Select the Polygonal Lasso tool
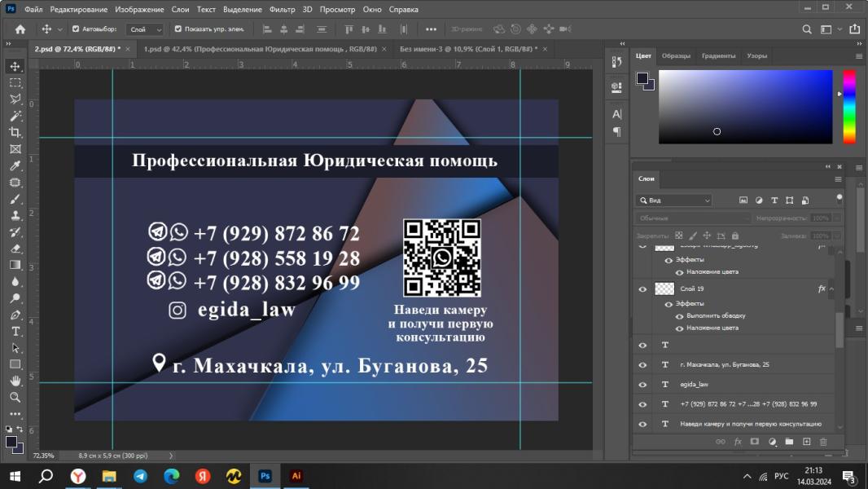This screenshot has height=489, width=868. click(15, 99)
